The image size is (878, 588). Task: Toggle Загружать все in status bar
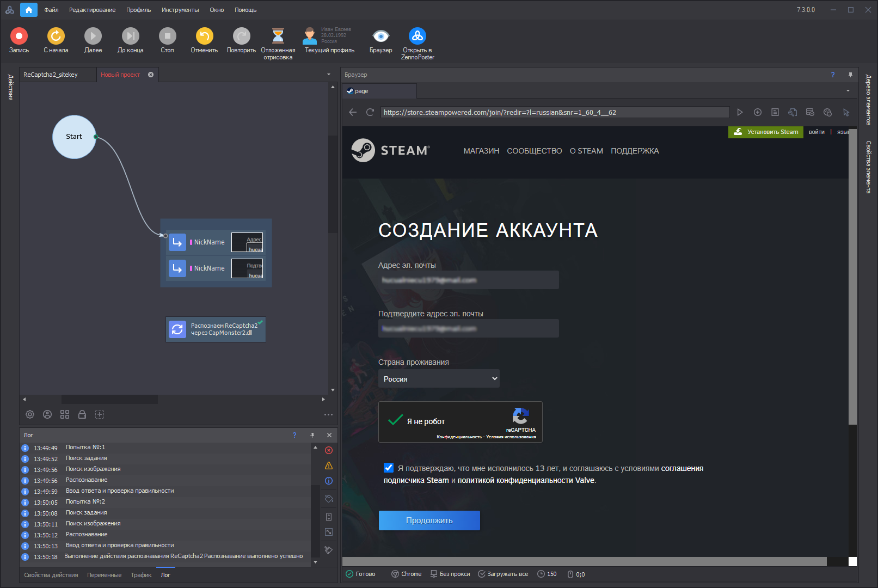point(502,574)
